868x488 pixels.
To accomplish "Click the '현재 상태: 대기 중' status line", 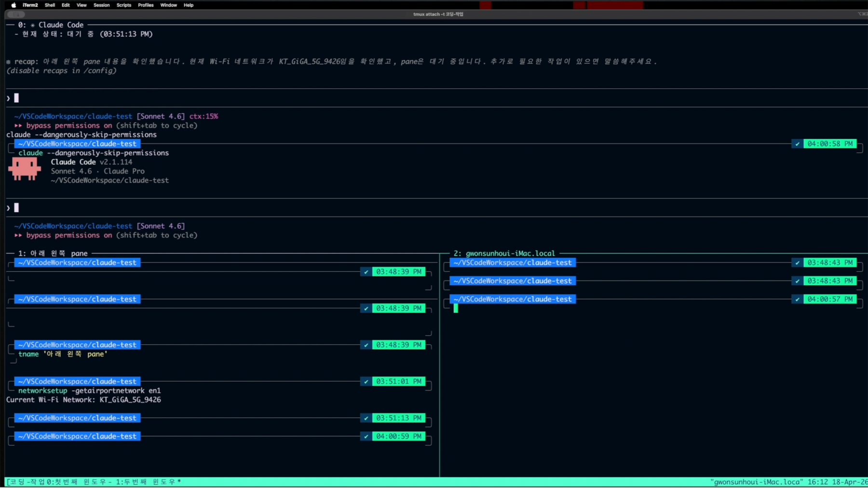I will (83, 34).
